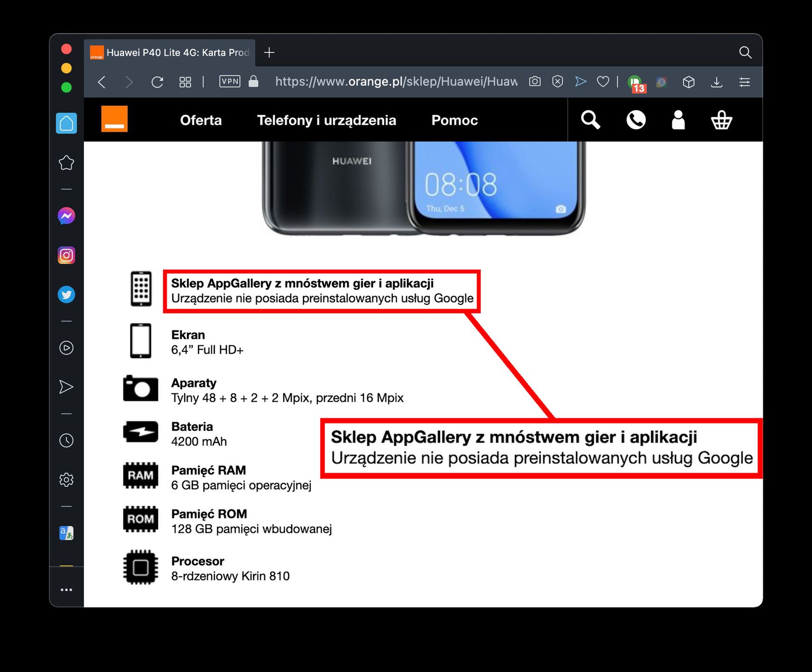Open the translate extension in sidebar
Screen dimensions: 812x672
[66, 533]
